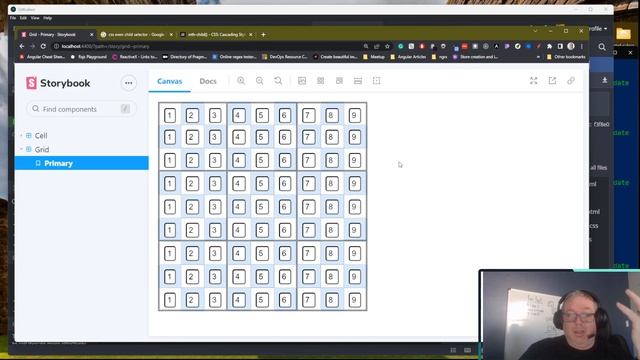Viewport: 640px width, 360px height.
Task: Toggle the outlines tool
Action: (x=376, y=81)
